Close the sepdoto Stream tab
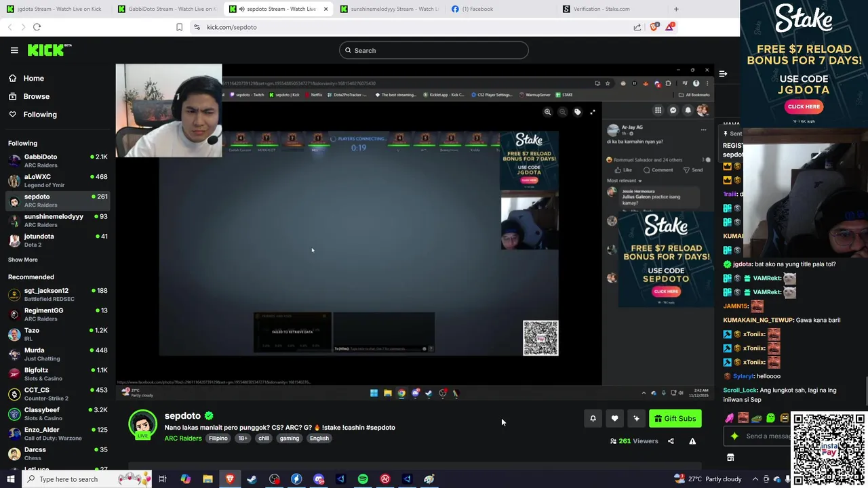This screenshot has height=488, width=868. coord(326,9)
